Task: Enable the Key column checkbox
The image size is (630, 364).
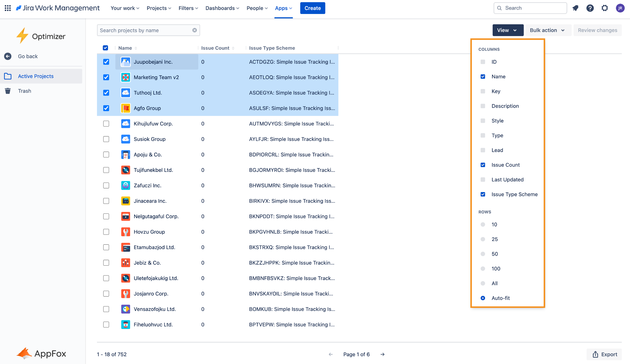Action: (x=483, y=91)
